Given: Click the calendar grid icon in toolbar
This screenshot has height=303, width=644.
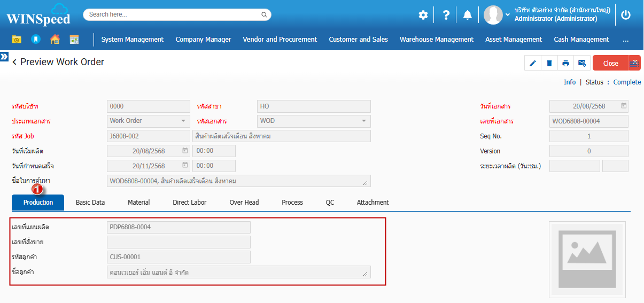Looking at the screenshot, I should tap(74, 39).
